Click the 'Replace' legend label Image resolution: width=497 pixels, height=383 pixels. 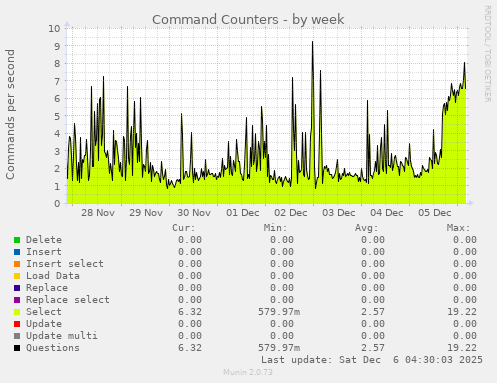[x=47, y=288]
